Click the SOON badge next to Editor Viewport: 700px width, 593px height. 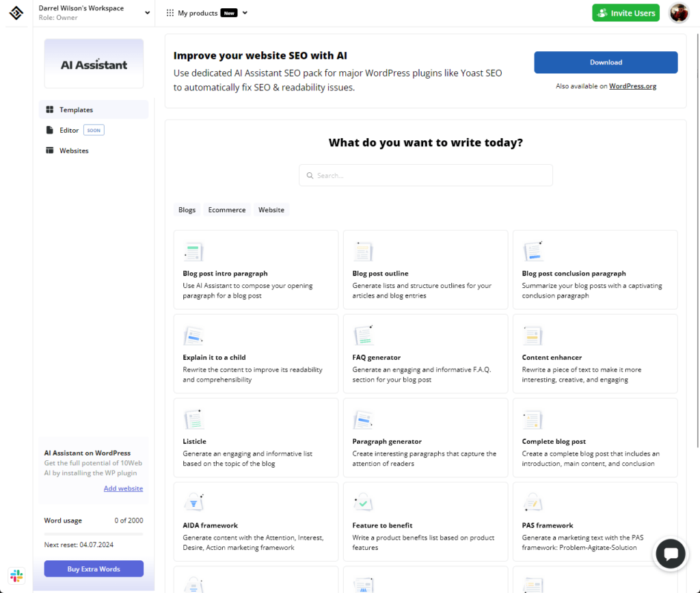point(94,131)
